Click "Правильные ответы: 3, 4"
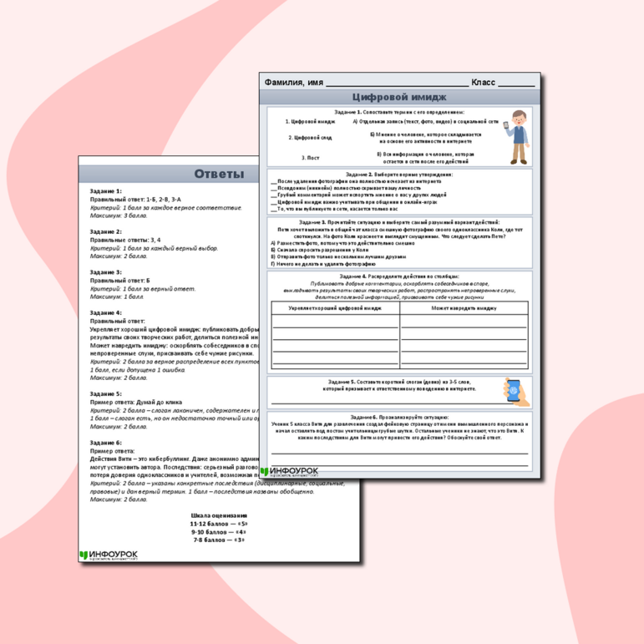 [x=125, y=240]
